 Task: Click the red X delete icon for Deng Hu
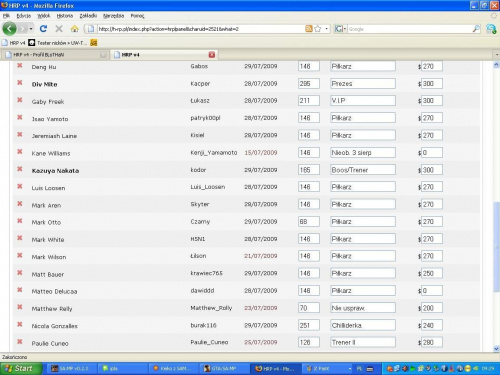pos(20,65)
